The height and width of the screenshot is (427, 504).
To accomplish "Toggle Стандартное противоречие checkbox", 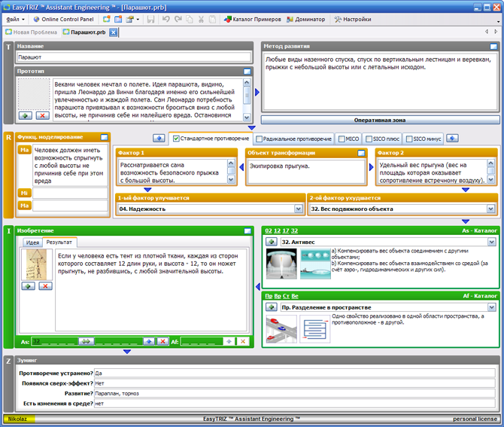I will point(176,139).
